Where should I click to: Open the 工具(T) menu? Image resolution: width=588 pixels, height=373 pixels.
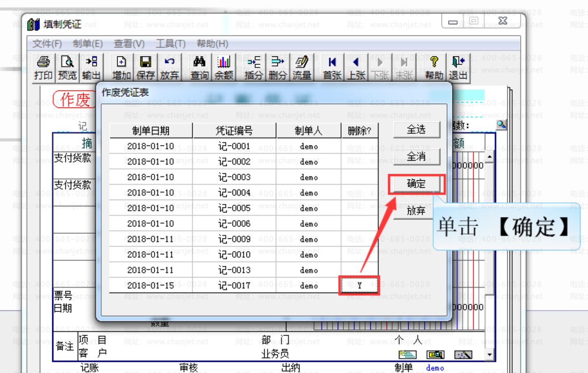(x=170, y=44)
